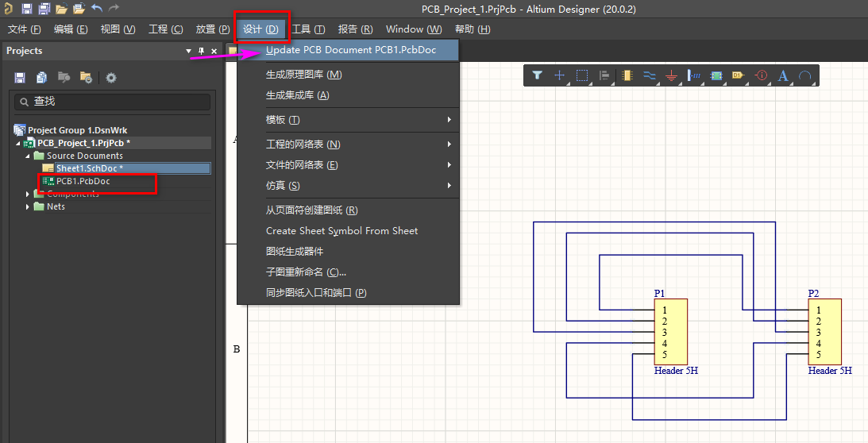Click the Altium logo icon
Viewport: 868px width, 443px height.
8,8
